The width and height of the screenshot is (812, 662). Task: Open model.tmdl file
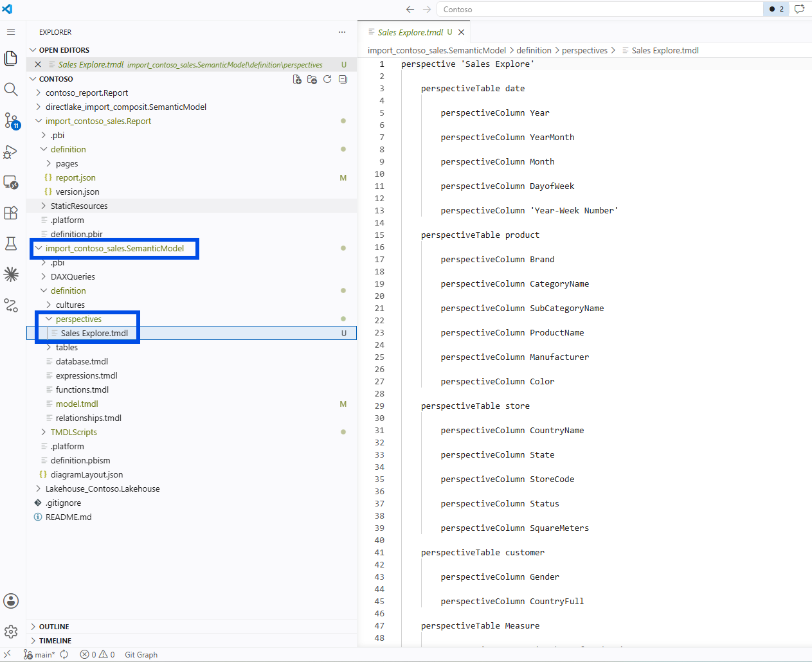click(x=77, y=404)
